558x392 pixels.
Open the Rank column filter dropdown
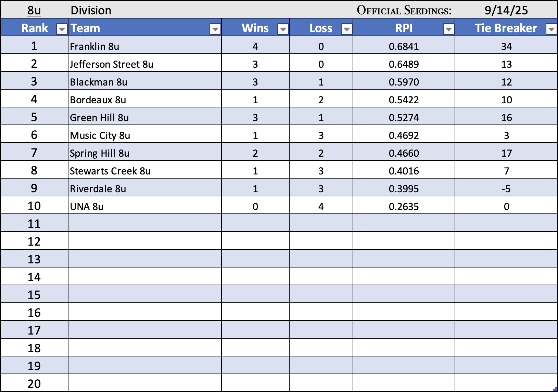[x=62, y=29]
